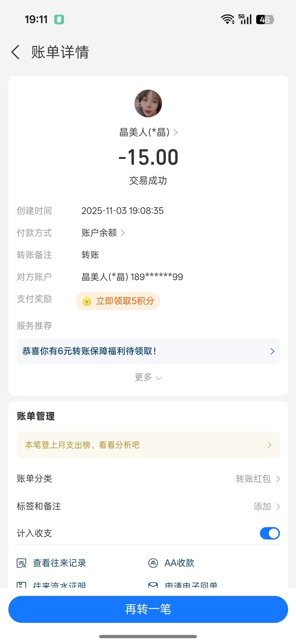Viewport: 296px width, 644px height.
Task: Tap the chevron on the 福利 banner
Action: tap(272, 351)
